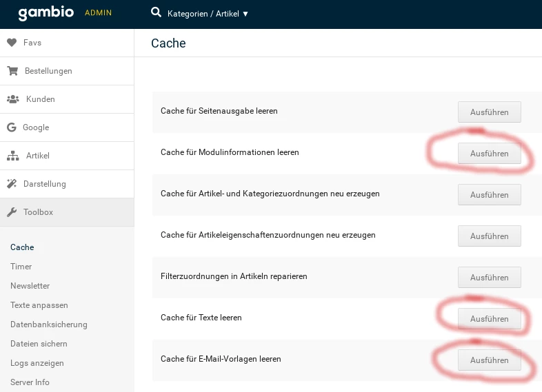This screenshot has width=542, height=392.
Task: Click the shopping cart Bestellungen icon
Action: (x=12, y=71)
